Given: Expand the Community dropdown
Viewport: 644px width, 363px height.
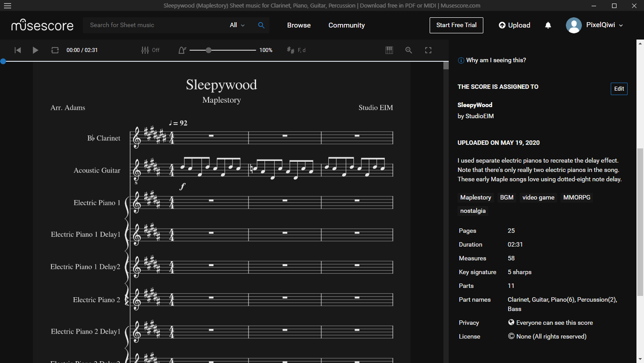Looking at the screenshot, I should 346,25.
